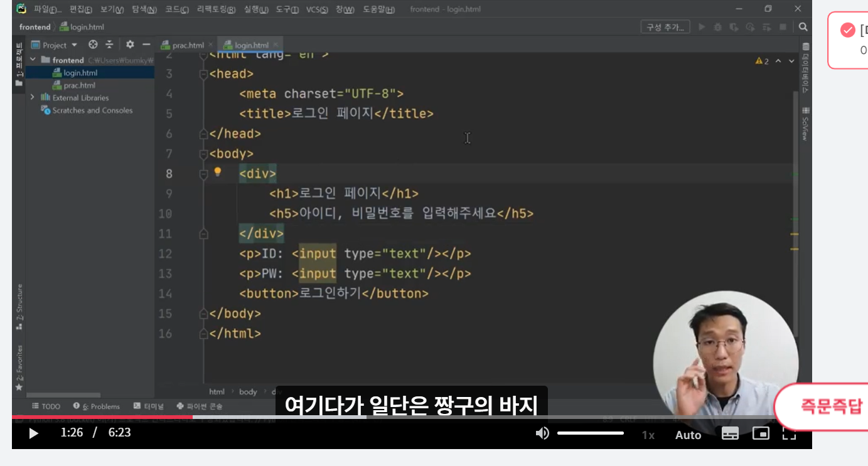Screen dimensions: 868x466
Task: Open the 리팩토링(R) menu
Action: click(216, 9)
